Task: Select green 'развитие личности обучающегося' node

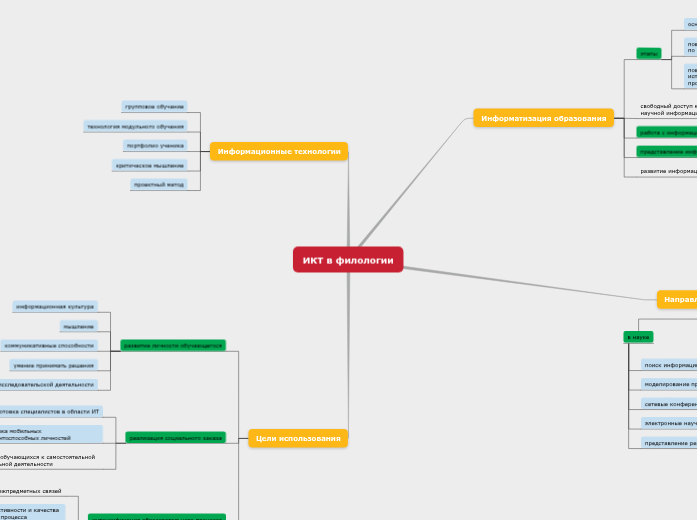Action: click(x=172, y=345)
